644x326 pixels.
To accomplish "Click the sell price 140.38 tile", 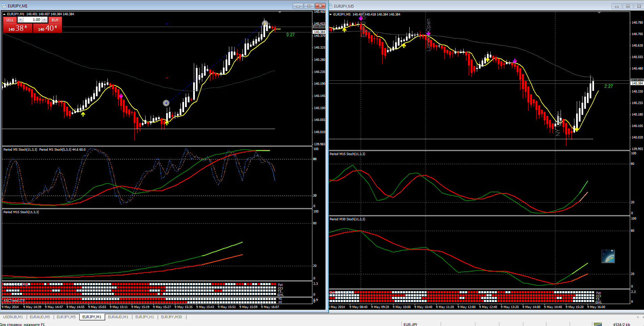I will click(x=18, y=28).
